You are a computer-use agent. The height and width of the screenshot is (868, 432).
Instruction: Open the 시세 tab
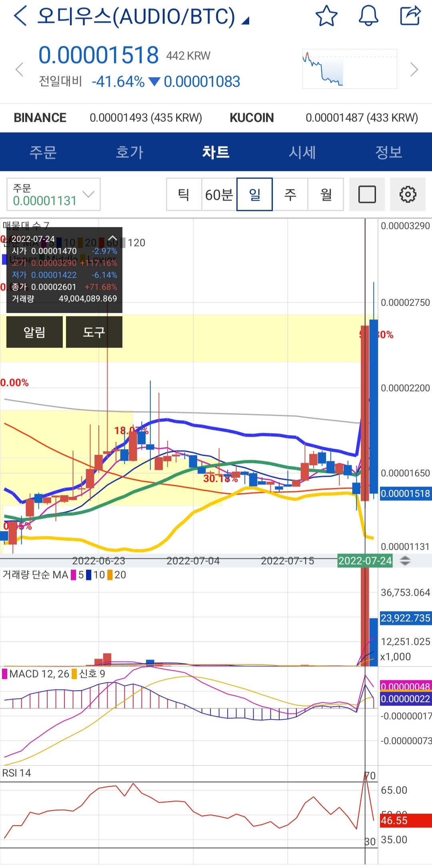click(302, 152)
